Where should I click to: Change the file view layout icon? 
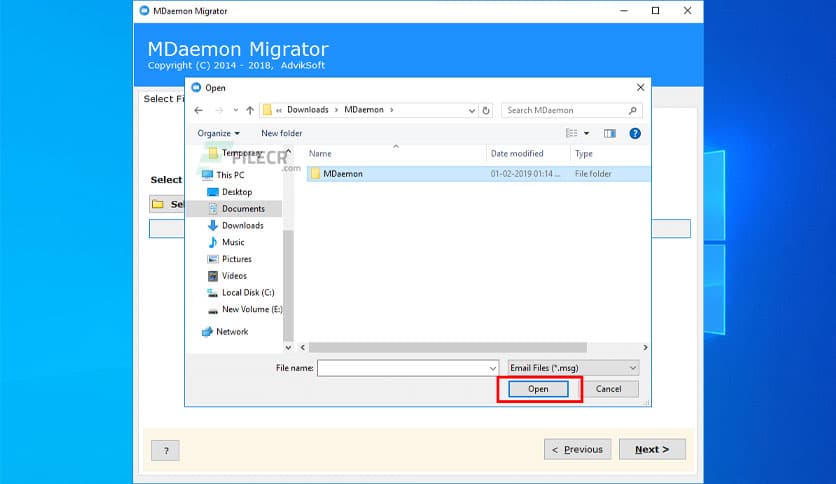tap(572, 133)
